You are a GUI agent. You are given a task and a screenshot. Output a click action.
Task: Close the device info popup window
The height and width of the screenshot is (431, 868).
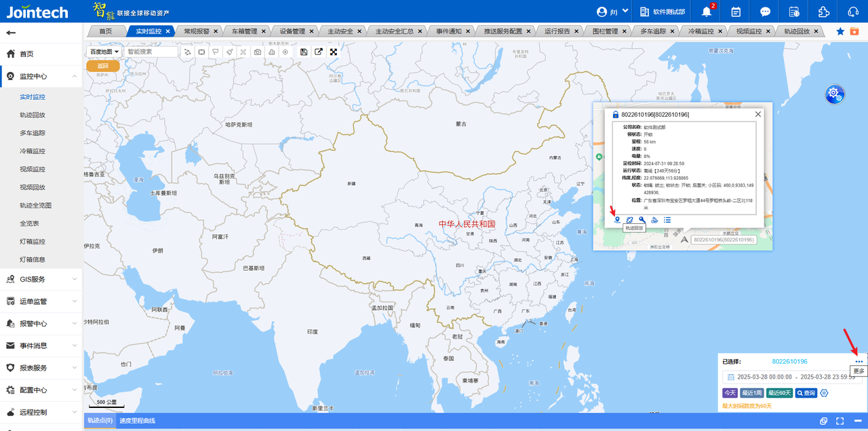tap(758, 115)
